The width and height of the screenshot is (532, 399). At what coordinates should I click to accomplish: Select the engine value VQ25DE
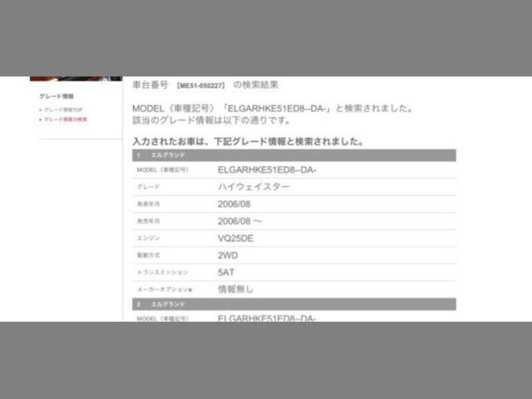click(235, 239)
